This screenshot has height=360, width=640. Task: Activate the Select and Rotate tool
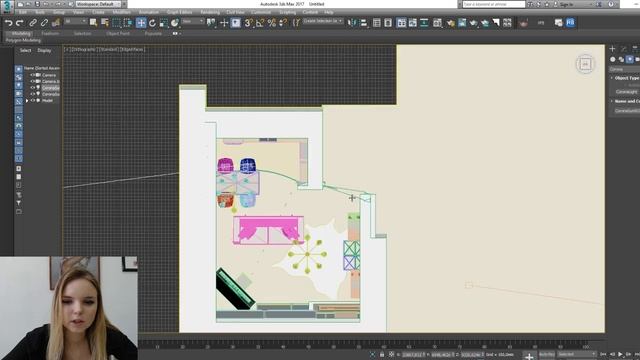point(152,23)
